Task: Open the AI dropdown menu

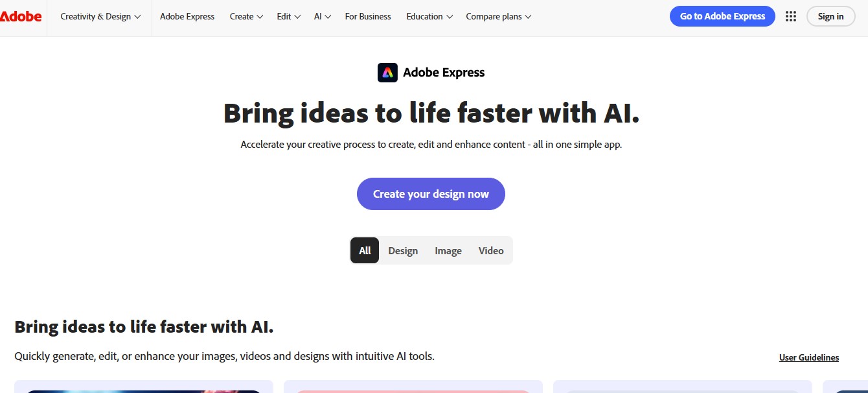Action: [x=322, y=16]
